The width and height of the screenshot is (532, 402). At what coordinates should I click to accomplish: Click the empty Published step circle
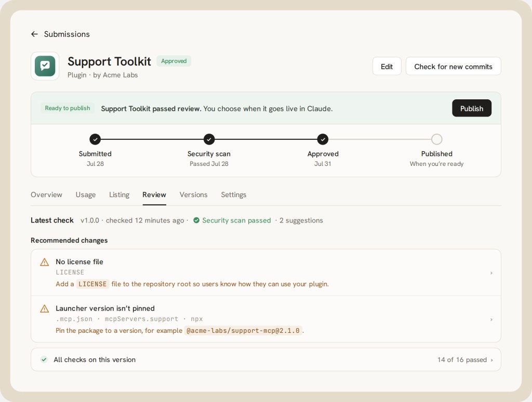coord(436,139)
